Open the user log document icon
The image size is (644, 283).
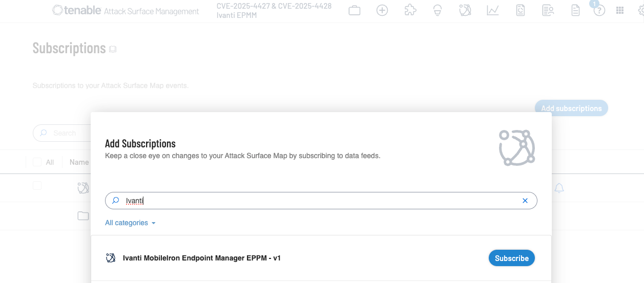(548, 10)
